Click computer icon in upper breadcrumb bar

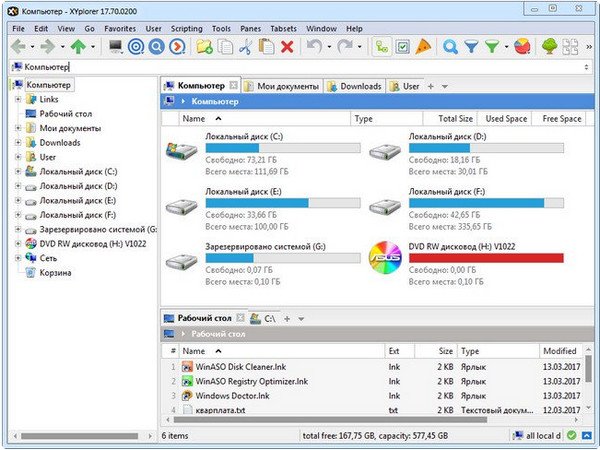coord(169,101)
